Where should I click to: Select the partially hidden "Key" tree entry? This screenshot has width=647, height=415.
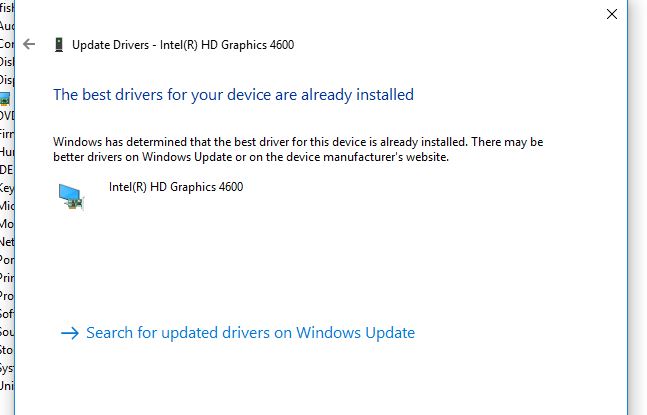(6, 188)
